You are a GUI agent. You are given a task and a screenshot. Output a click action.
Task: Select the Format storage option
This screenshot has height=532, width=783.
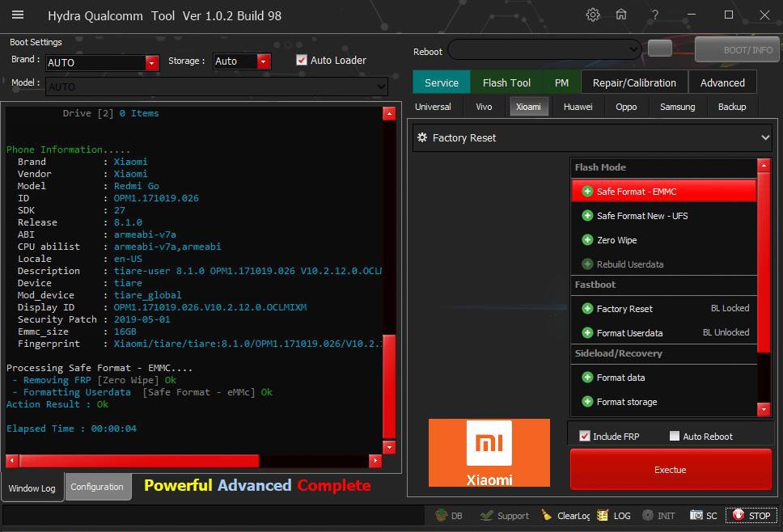click(663, 402)
